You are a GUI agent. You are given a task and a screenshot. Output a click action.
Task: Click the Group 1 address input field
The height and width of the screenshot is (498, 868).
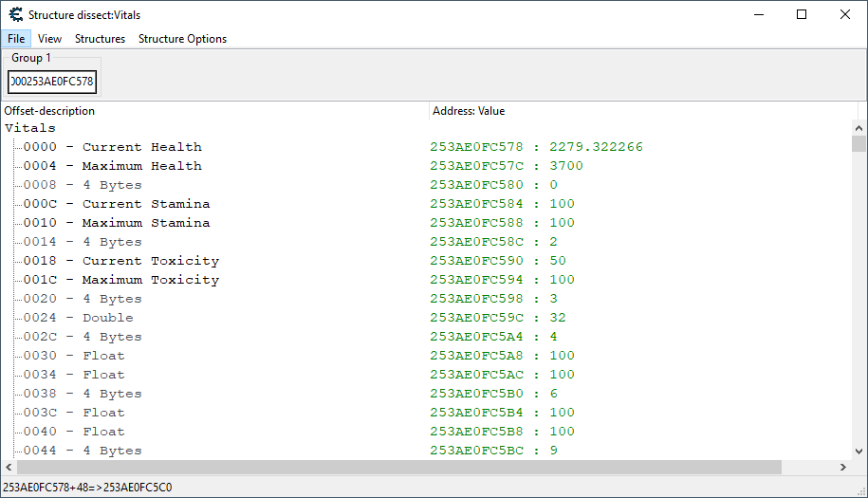point(52,82)
